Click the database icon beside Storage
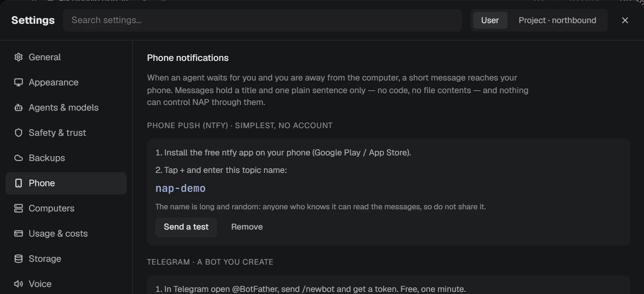This screenshot has width=644, height=294. 19,259
